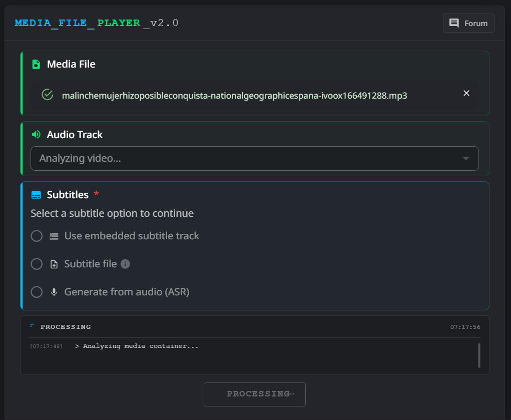This screenshot has height=420, width=511.
Task: Click the microphone icon for ASR generation
Action: pos(54,292)
